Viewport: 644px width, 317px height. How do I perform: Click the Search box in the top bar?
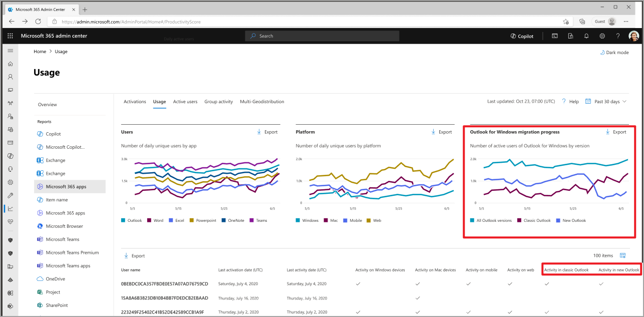tap(322, 36)
